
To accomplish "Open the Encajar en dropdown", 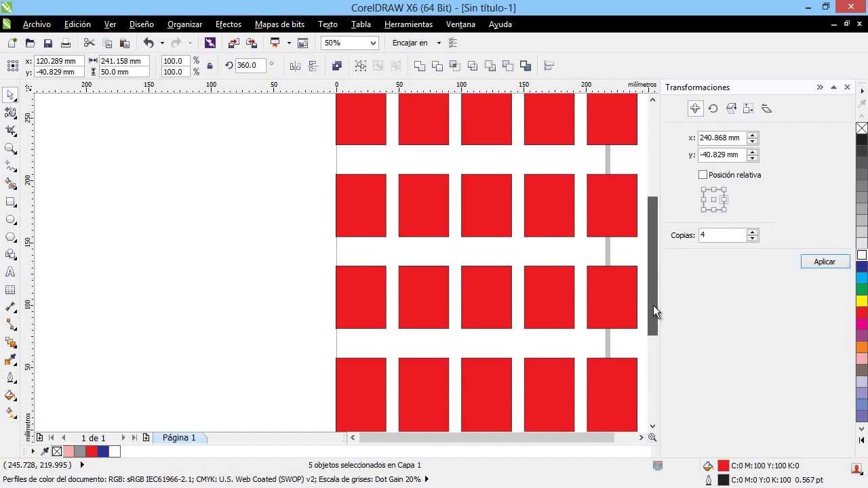I will (x=439, y=43).
